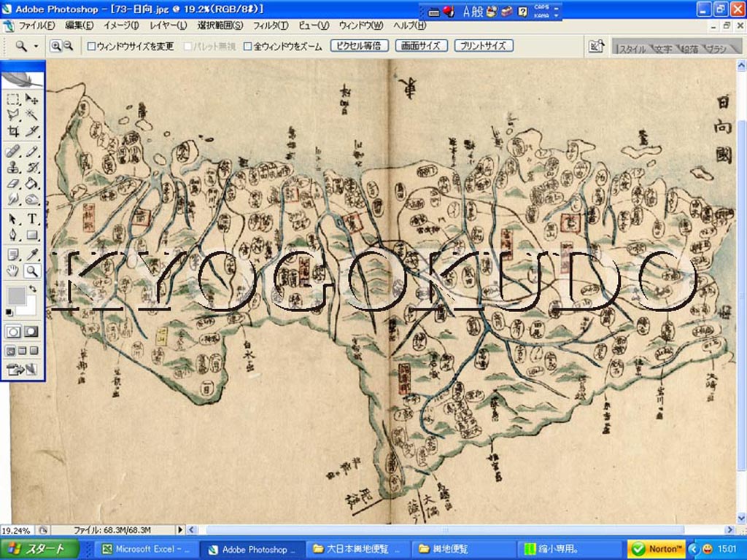
Task: Switch to the 文字 palette tab
Action: pos(663,49)
